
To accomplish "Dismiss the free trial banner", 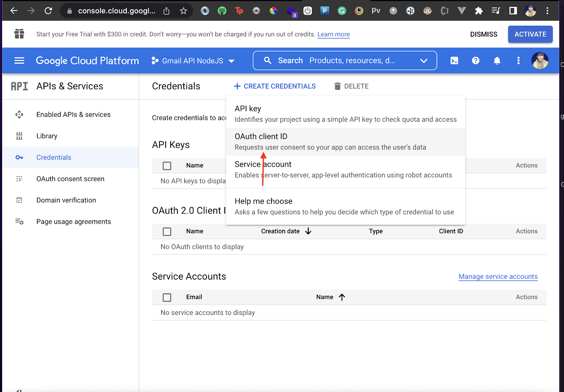I will [x=484, y=34].
